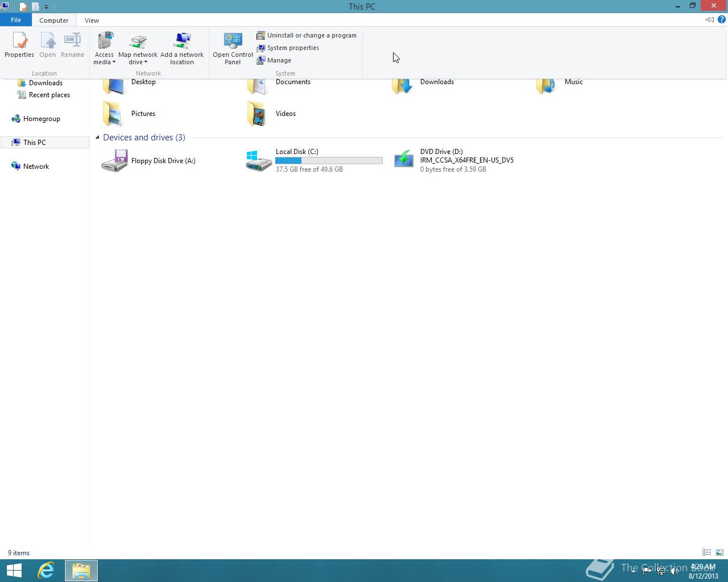Open the Desktop folder

pos(130,84)
